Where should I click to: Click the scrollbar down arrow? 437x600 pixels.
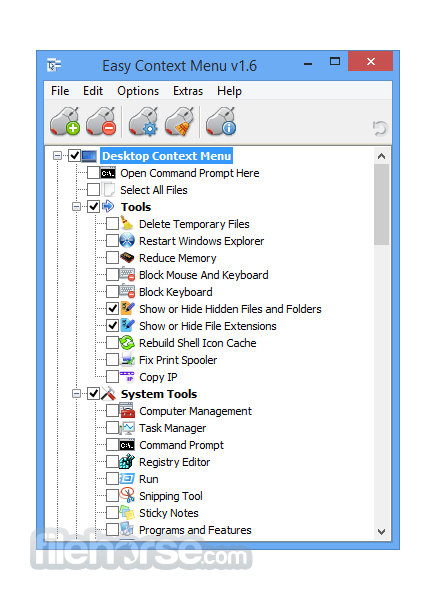[x=381, y=532]
